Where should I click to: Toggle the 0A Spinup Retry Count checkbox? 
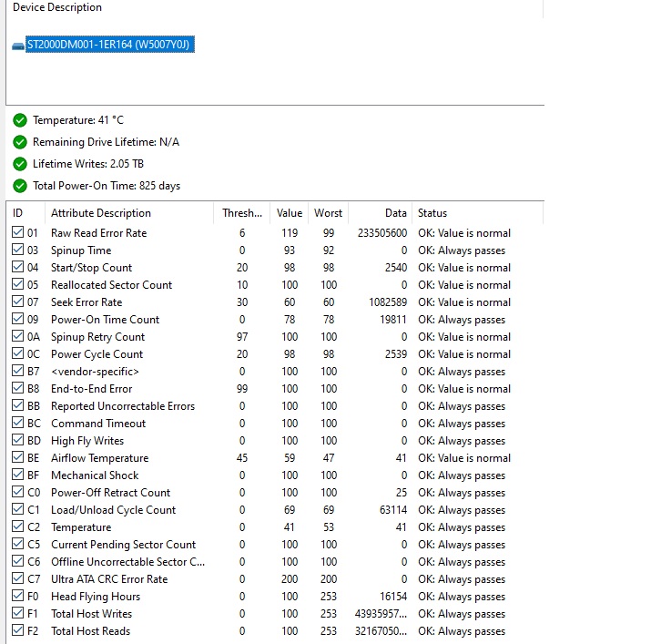click(17, 336)
